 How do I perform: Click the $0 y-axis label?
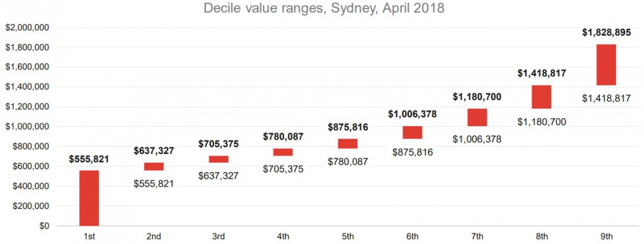[x=44, y=226]
